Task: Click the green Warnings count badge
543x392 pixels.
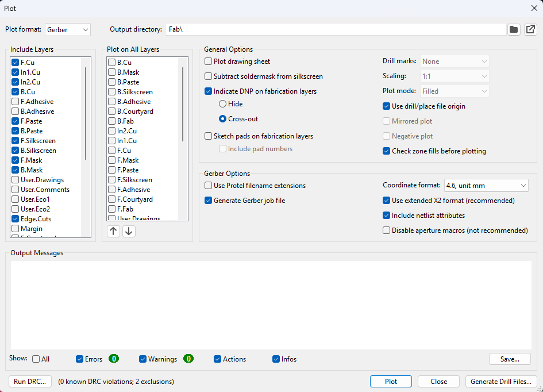Action: click(x=188, y=359)
